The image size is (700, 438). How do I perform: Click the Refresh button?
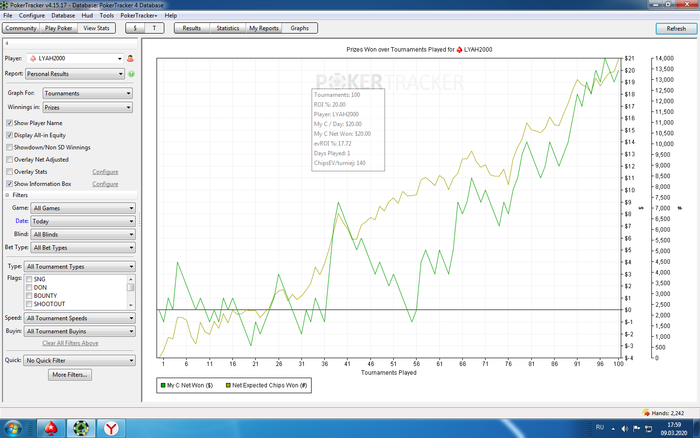676,29
